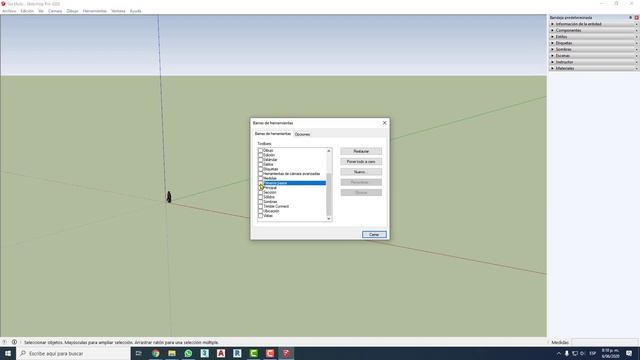Enable the Sombras toolbar checkbox in dialog
Image resolution: width=640 pixels, height=360 pixels.
tap(260, 202)
